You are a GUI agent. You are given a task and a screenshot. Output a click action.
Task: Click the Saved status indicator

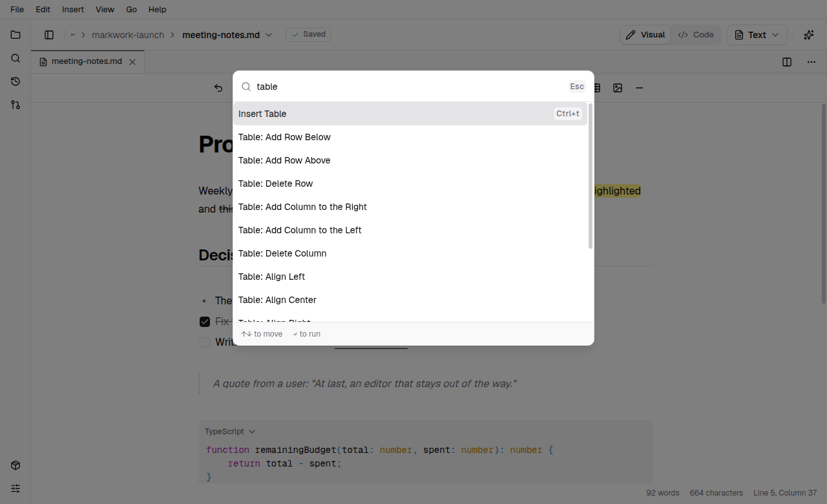[308, 34]
